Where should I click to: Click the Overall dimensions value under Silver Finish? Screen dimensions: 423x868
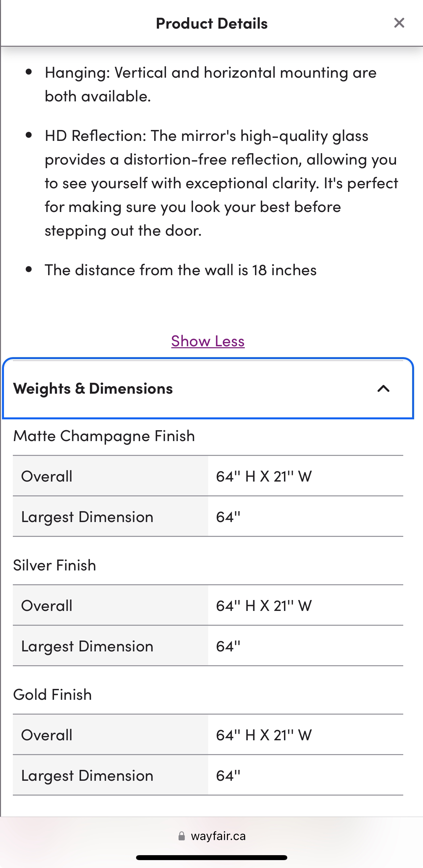[264, 606]
